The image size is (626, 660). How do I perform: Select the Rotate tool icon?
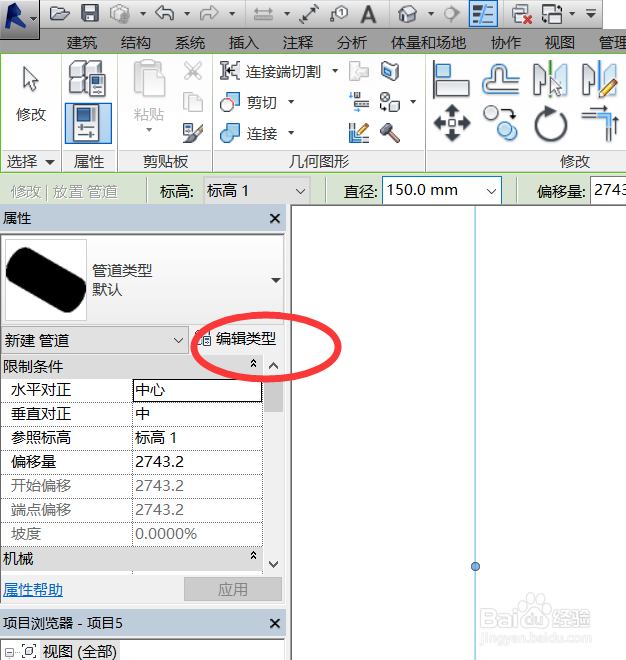coord(550,124)
